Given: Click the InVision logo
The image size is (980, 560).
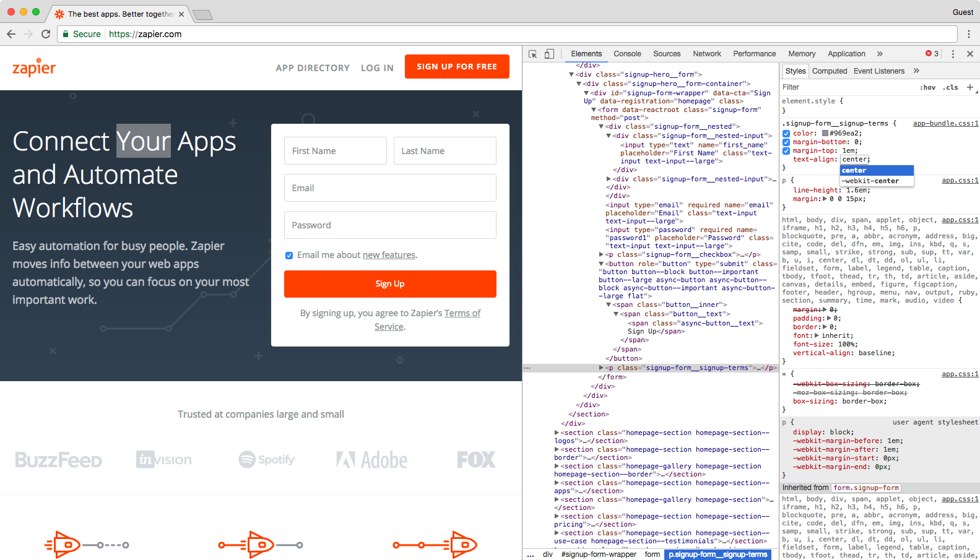Looking at the screenshot, I should click(x=164, y=460).
